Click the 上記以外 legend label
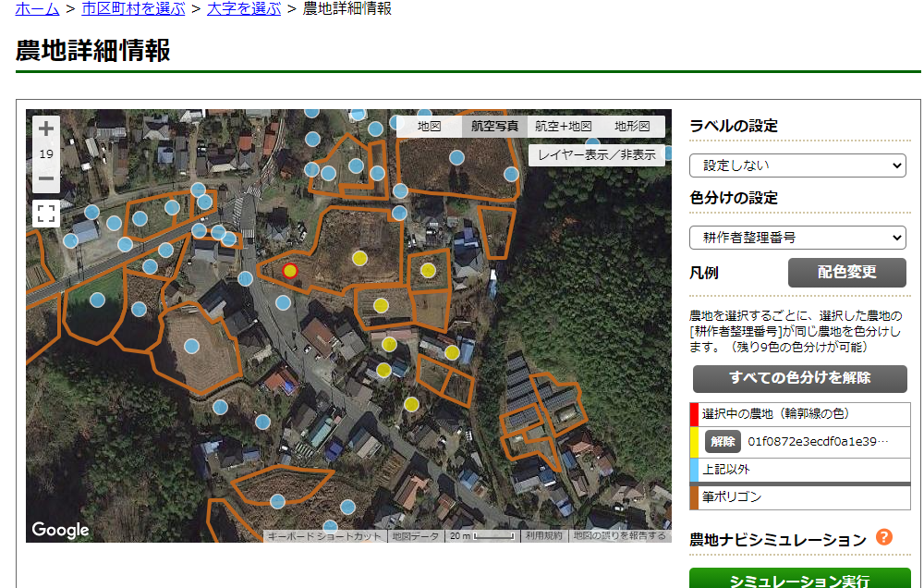This screenshot has height=588, width=924. pos(726,470)
